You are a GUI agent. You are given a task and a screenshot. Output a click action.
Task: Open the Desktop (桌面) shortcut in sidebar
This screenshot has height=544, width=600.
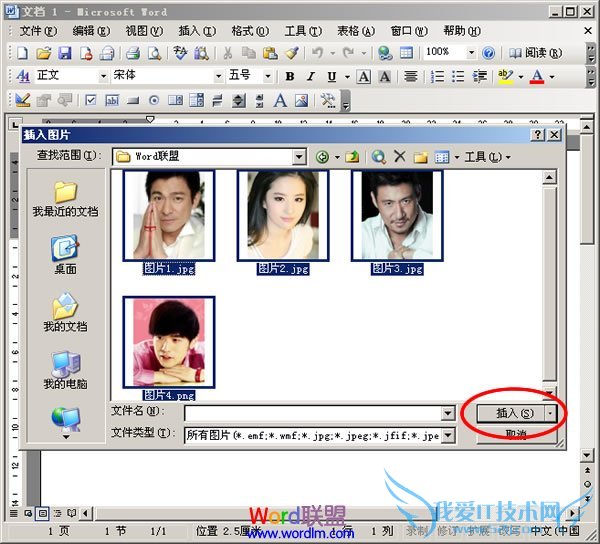65,254
